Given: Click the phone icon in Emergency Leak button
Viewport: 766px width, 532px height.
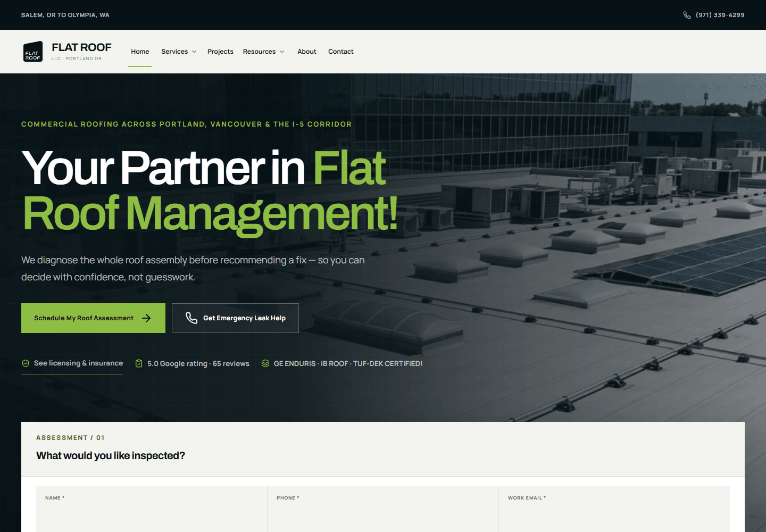Looking at the screenshot, I should [x=191, y=318].
